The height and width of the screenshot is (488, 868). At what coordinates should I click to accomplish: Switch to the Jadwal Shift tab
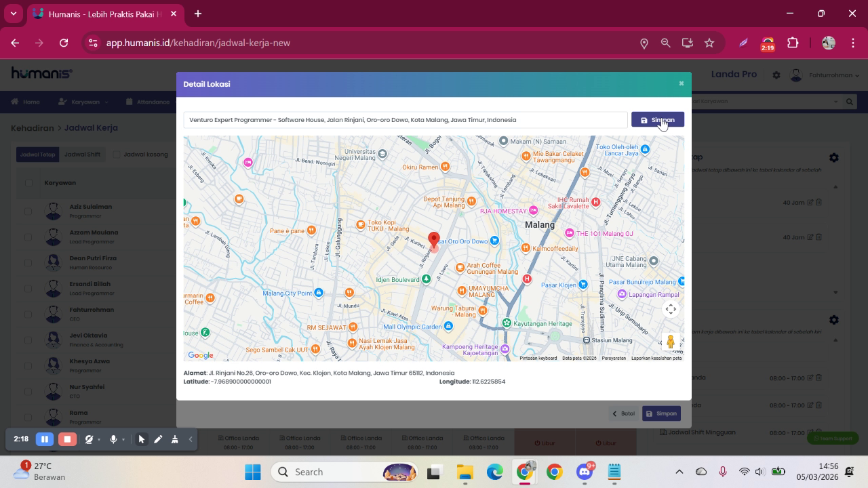click(x=82, y=155)
